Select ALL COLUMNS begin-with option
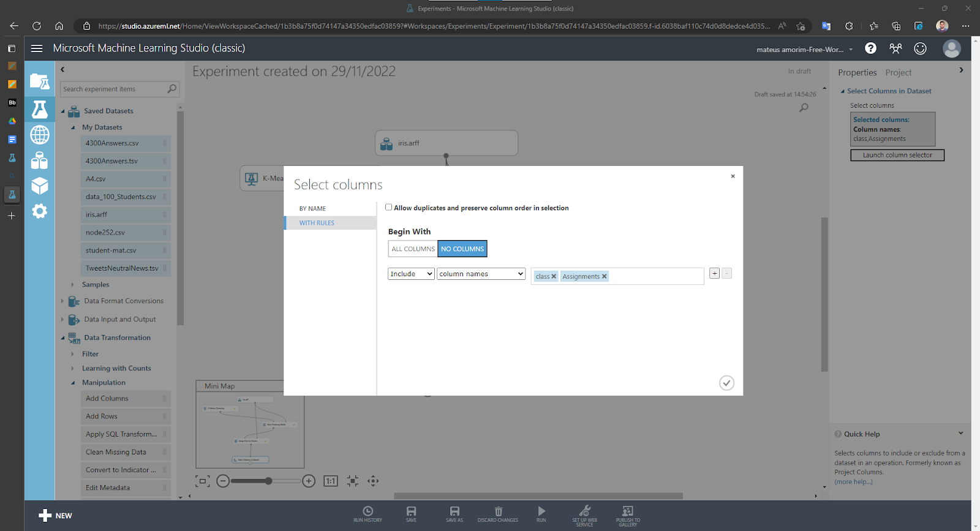Screen dimensions: 980x531 pyautogui.click(x=413, y=249)
